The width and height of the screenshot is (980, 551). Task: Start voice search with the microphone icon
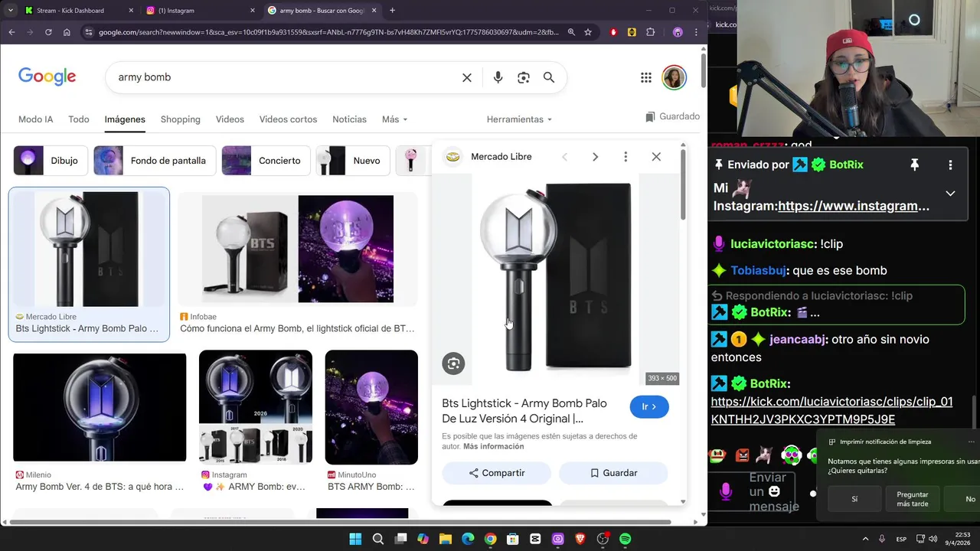click(x=498, y=77)
